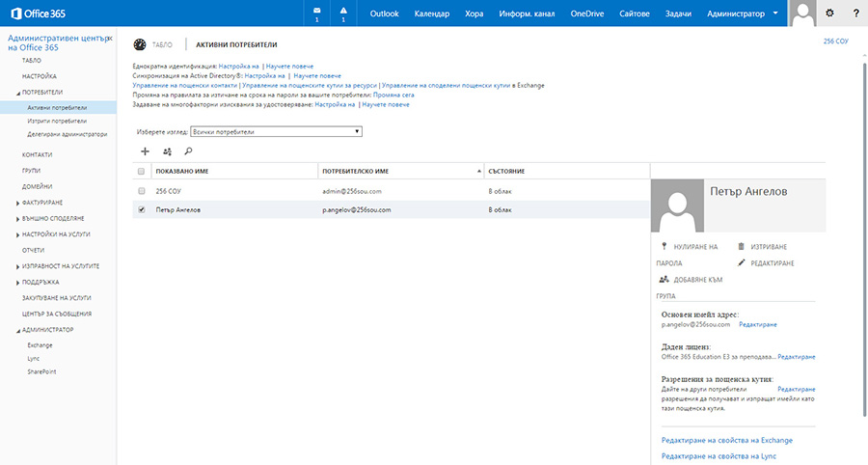Click the 256 СОУ link at top right
868x465 pixels.
pos(835,41)
